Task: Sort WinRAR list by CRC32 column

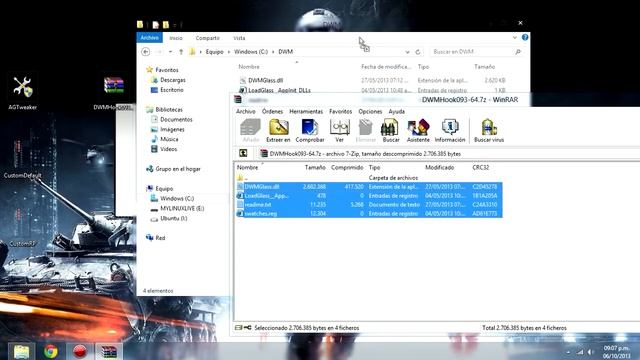Action: pos(480,167)
